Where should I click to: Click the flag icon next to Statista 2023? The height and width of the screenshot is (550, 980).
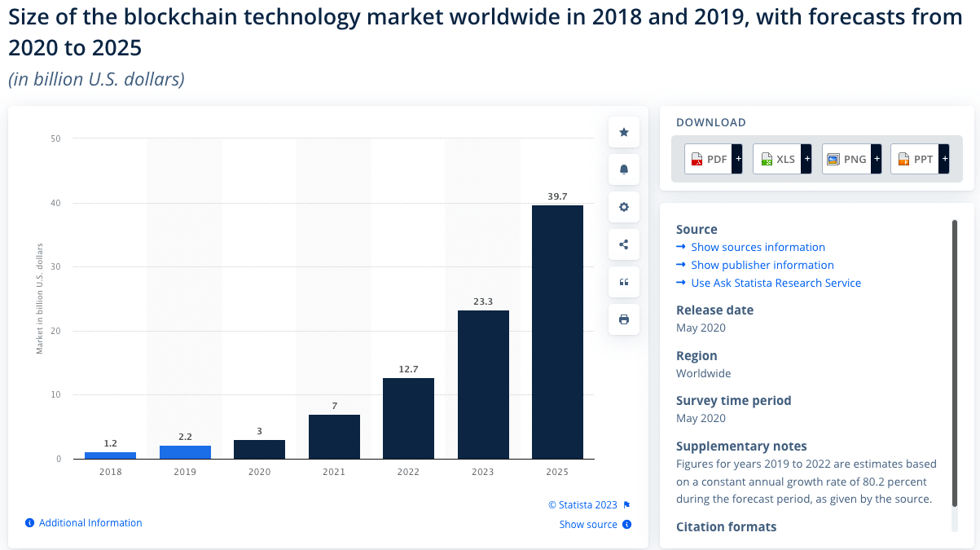pyautogui.click(x=626, y=504)
